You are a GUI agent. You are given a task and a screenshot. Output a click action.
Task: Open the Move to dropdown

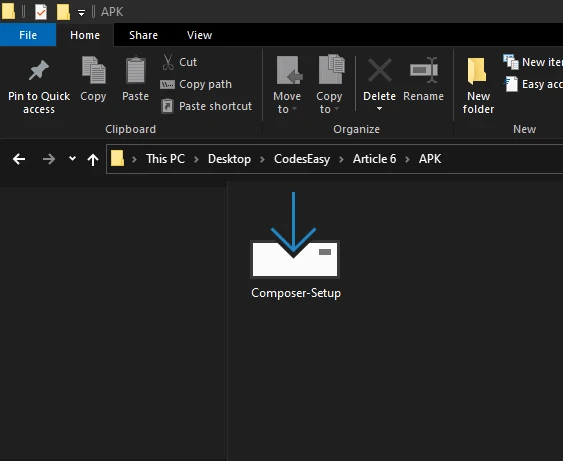coord(287,85)
